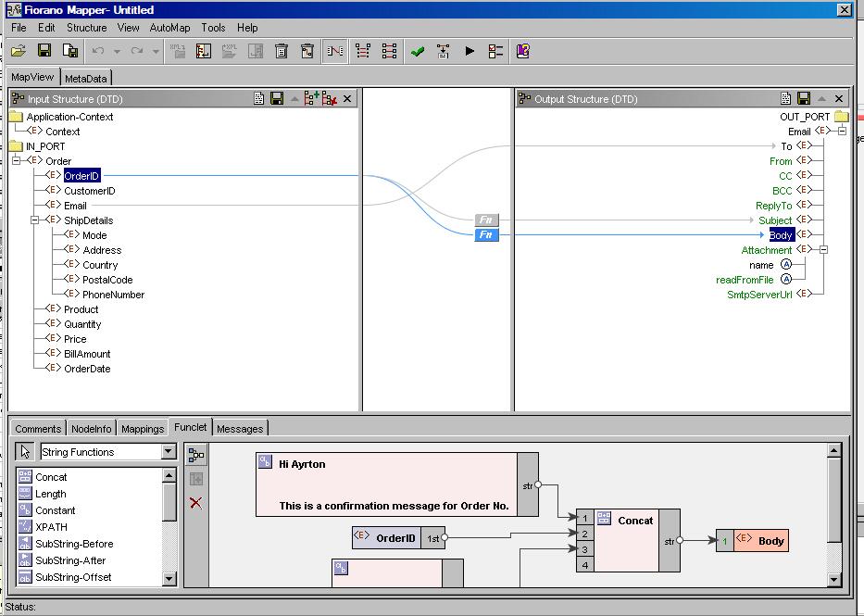Click the Open file toolbar icon
Image resolution: width=864 pixels, height=616 pixels.
[x=19, y=51]
